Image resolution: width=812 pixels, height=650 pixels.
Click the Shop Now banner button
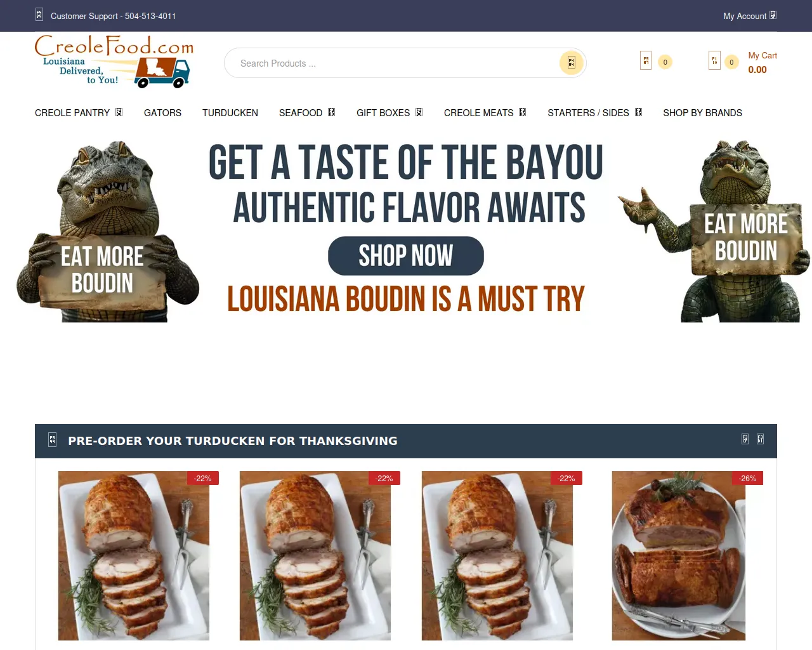(406, 256)
